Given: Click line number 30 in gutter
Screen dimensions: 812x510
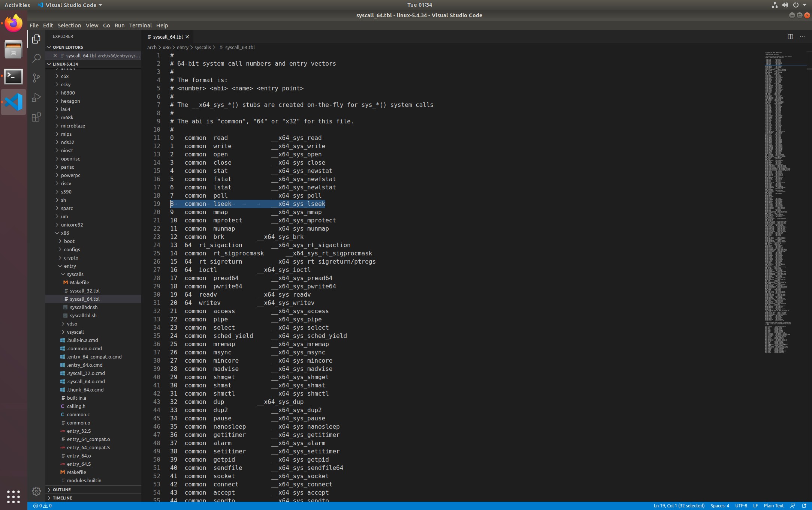Looking at the screenshot, I should [157, 295].
